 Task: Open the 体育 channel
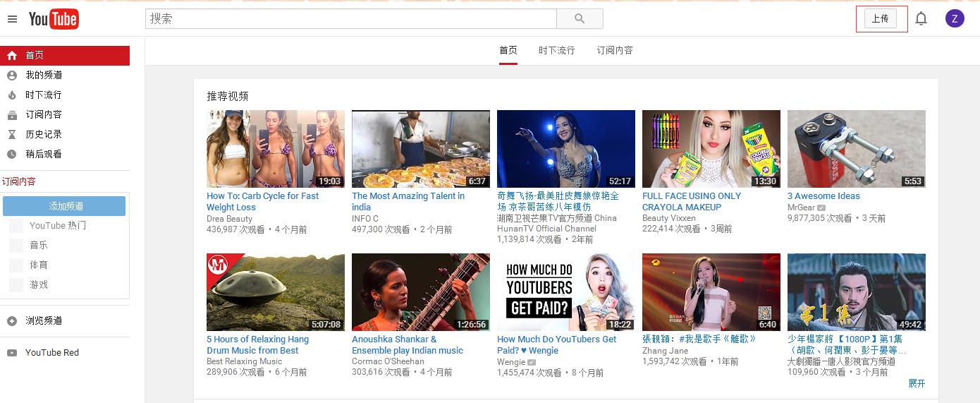(x=39, y=265)
